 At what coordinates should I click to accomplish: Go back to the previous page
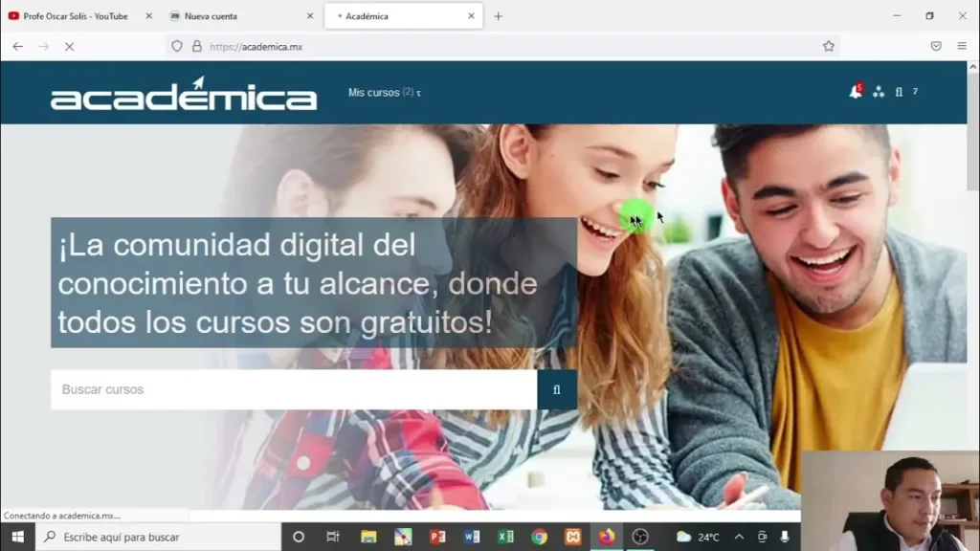tap(17, 46)
